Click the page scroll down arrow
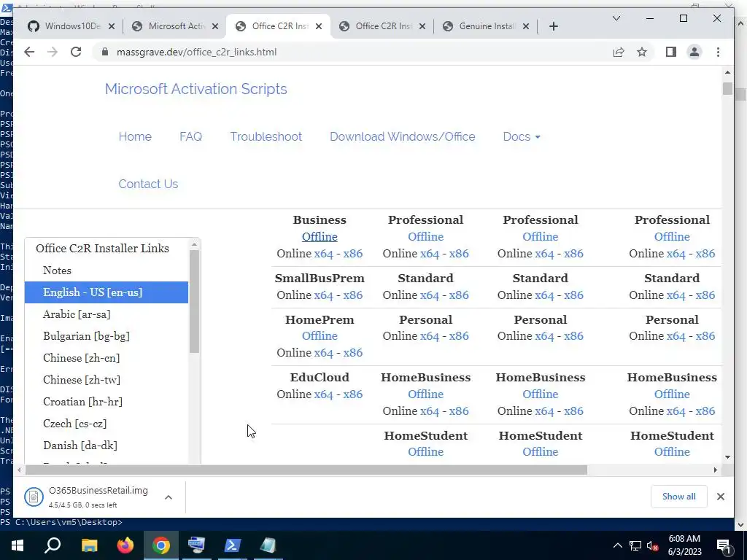 (727, 457)
